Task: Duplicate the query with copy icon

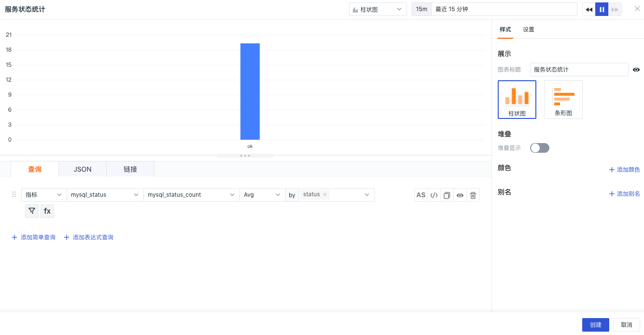Action: click(x=447, y=195)
